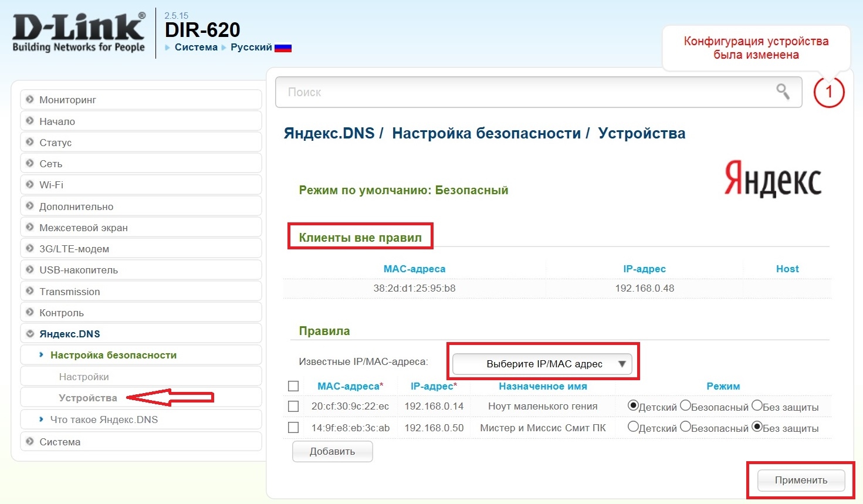Open the Что такое Яндекс.DNS item
Viewport: 863px width, 504px height.
104,420
